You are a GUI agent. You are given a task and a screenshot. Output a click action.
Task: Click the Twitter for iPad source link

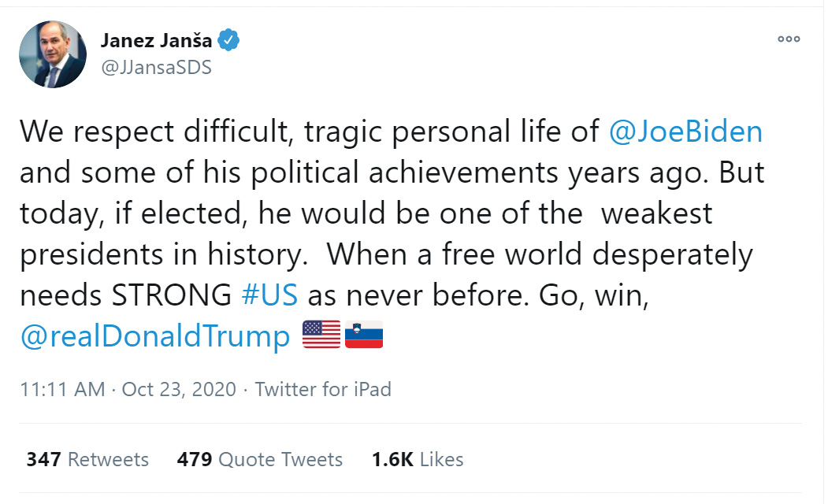323,389
